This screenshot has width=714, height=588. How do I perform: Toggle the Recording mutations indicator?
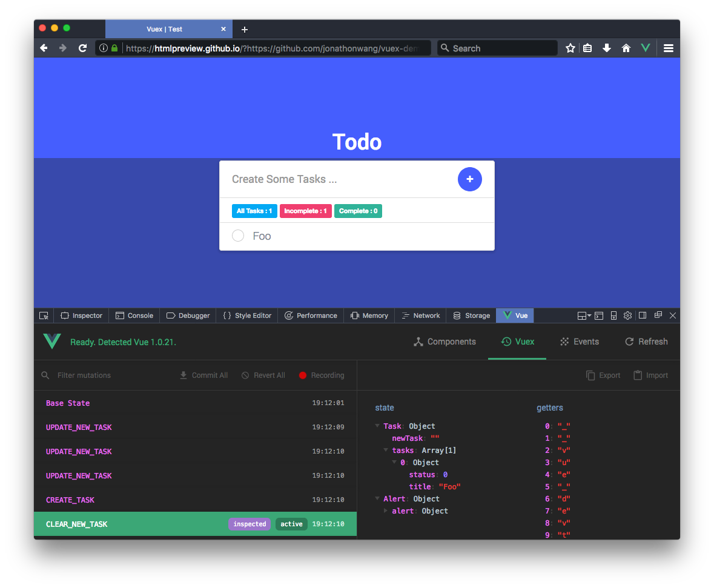322,375
